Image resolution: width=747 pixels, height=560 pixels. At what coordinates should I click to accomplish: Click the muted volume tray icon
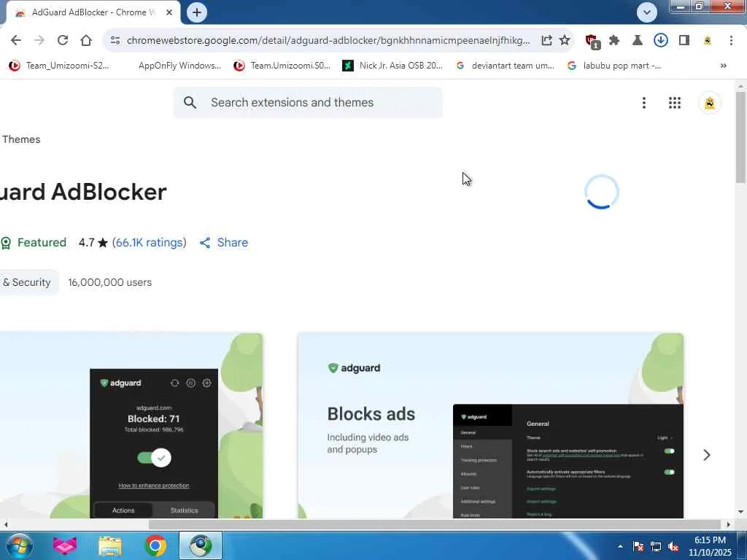[x=673, y=546]
